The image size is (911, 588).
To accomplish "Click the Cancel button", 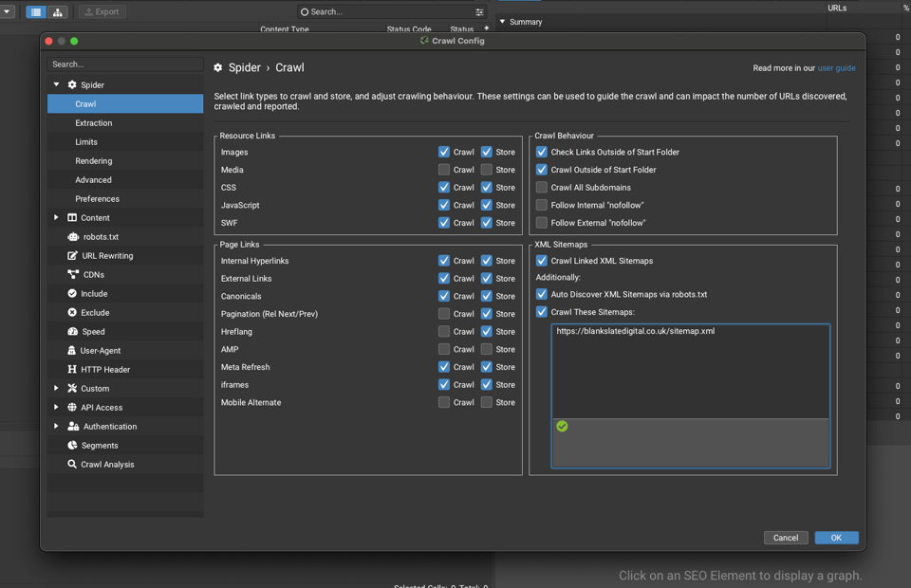I will click(x=786, y=538).
